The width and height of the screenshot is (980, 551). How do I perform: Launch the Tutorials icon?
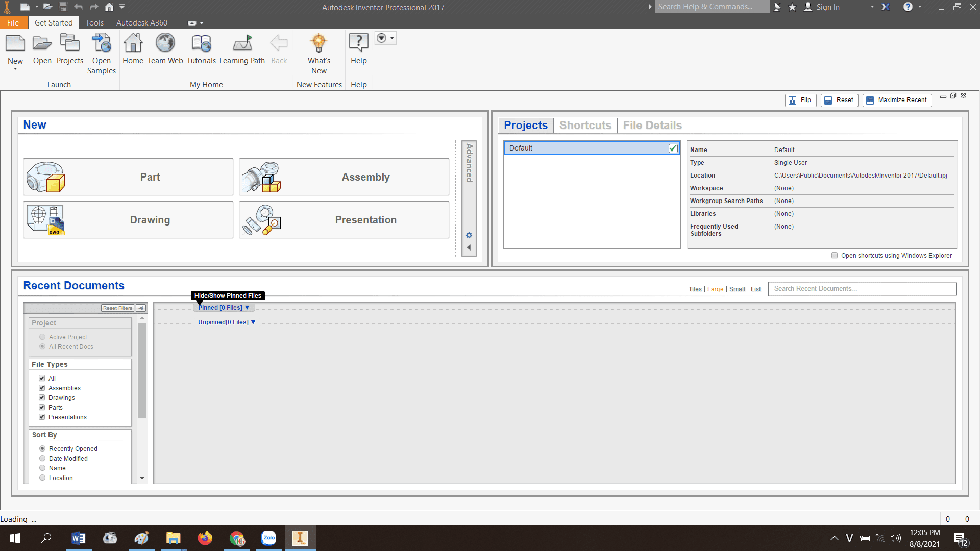201,44
